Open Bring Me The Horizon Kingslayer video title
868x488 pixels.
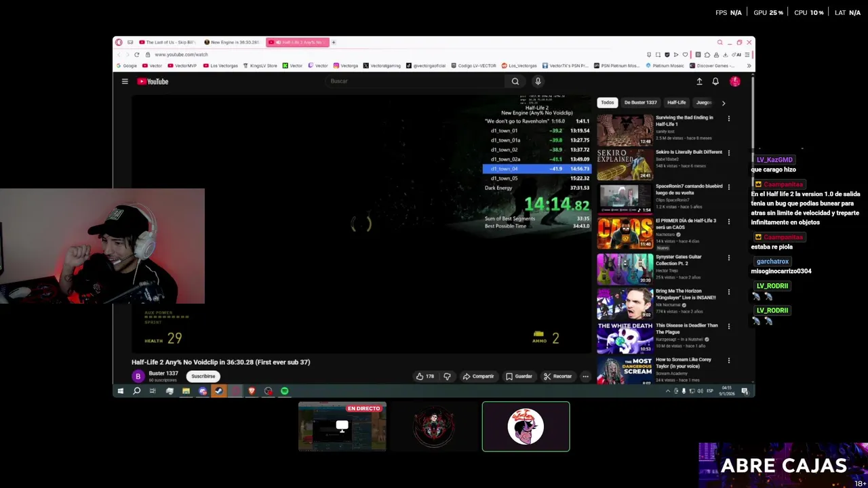tap(686, 294)
